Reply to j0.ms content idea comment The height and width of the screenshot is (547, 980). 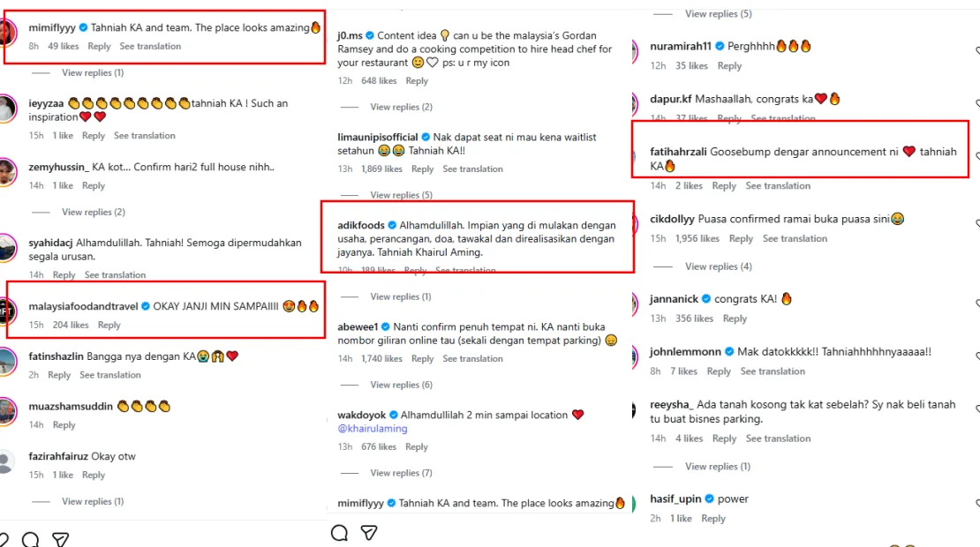(417, 81)
